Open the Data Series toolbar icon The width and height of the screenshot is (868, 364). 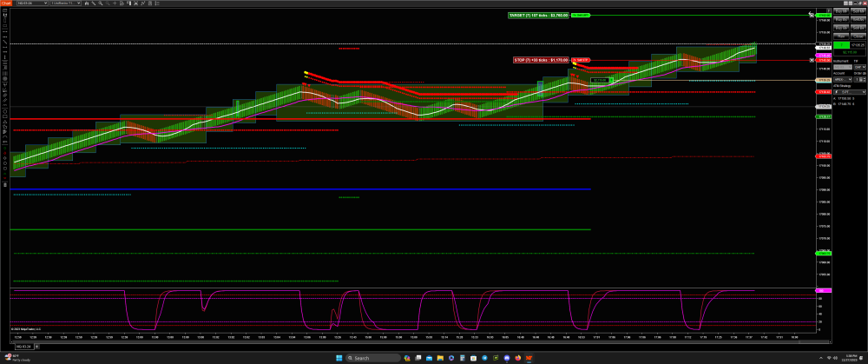[87, 3]
